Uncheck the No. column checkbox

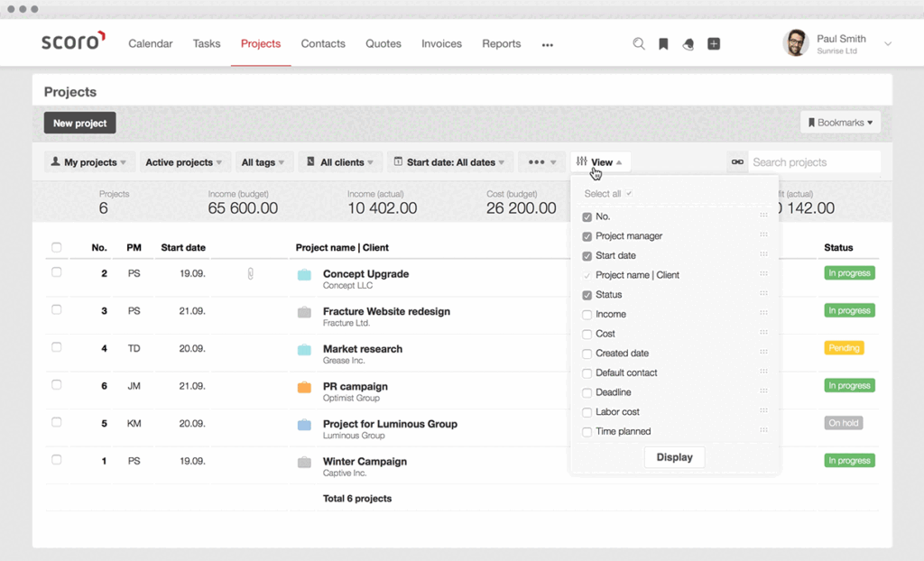click(x=587, y=216)
